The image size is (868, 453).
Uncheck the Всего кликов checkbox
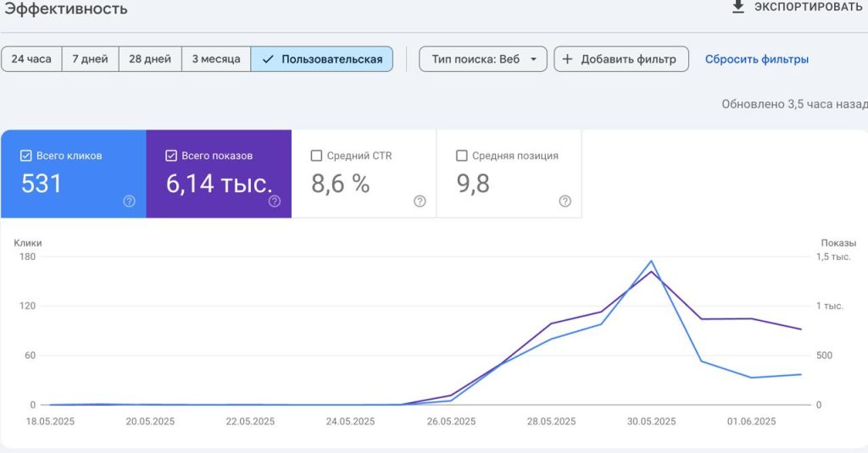(25, 156)
